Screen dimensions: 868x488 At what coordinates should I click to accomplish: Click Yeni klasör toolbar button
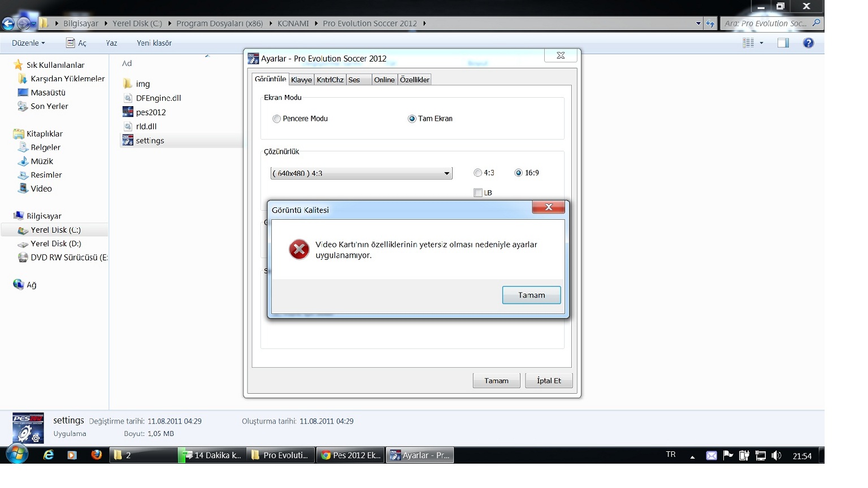(154, 43)
